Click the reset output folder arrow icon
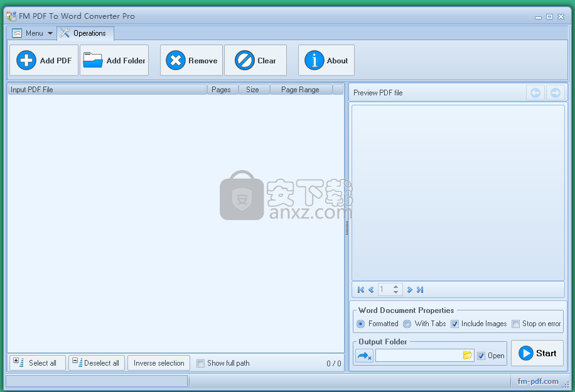 coord(365,356)
